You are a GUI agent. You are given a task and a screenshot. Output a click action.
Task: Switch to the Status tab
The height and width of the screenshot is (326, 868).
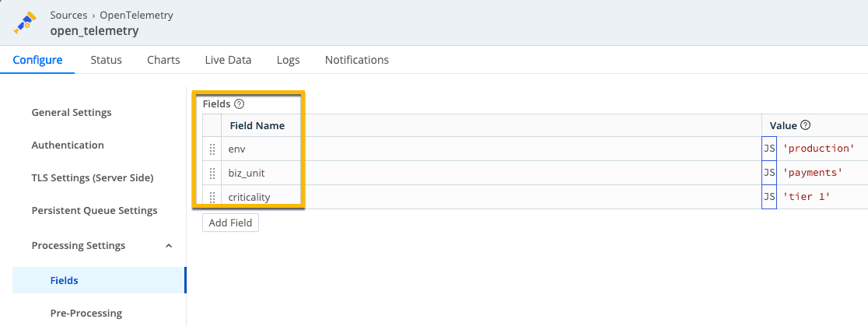(x=106, y=60)
